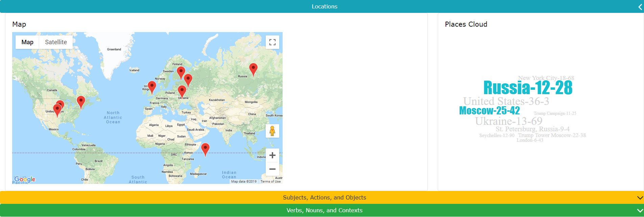Switch to Map view type
This screenshot has width=644, height=217.
point(27,42)
